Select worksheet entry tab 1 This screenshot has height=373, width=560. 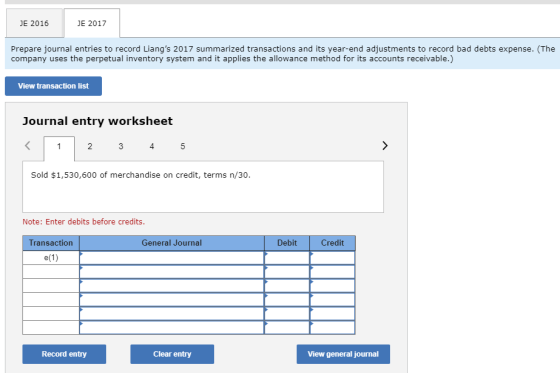[59, 146]
